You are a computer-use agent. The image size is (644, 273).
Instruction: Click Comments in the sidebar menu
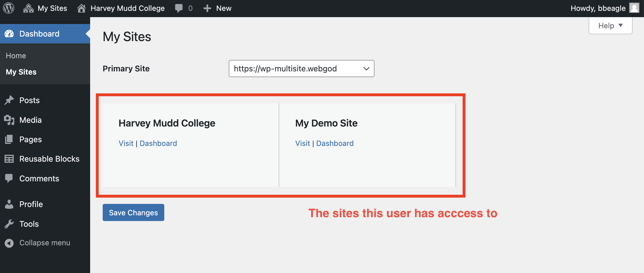[39, 178]
